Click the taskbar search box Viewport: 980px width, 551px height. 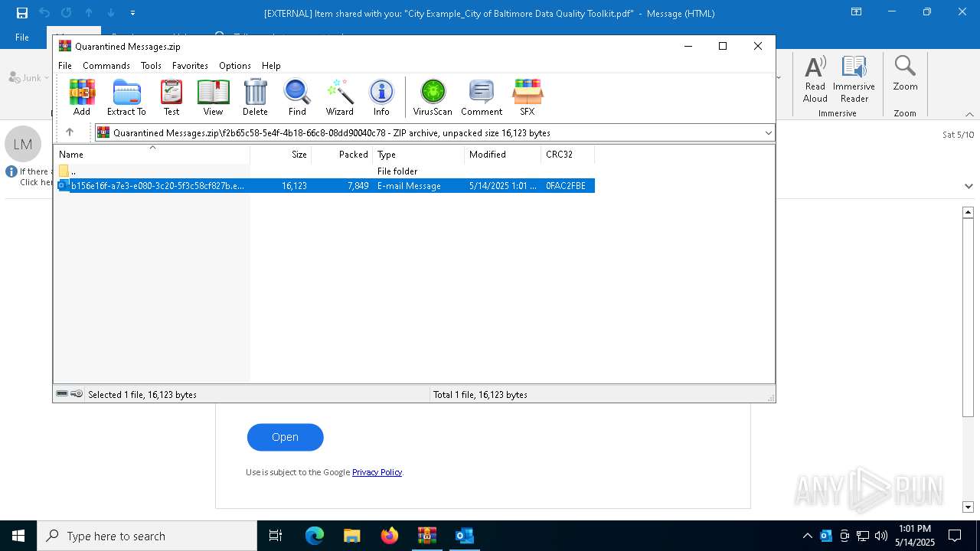147,536
